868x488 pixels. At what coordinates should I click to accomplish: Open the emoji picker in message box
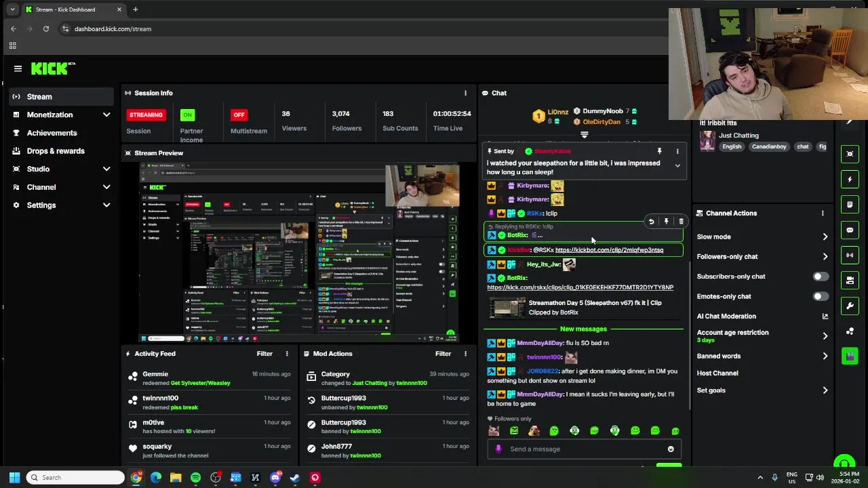[x=671, y=449]
